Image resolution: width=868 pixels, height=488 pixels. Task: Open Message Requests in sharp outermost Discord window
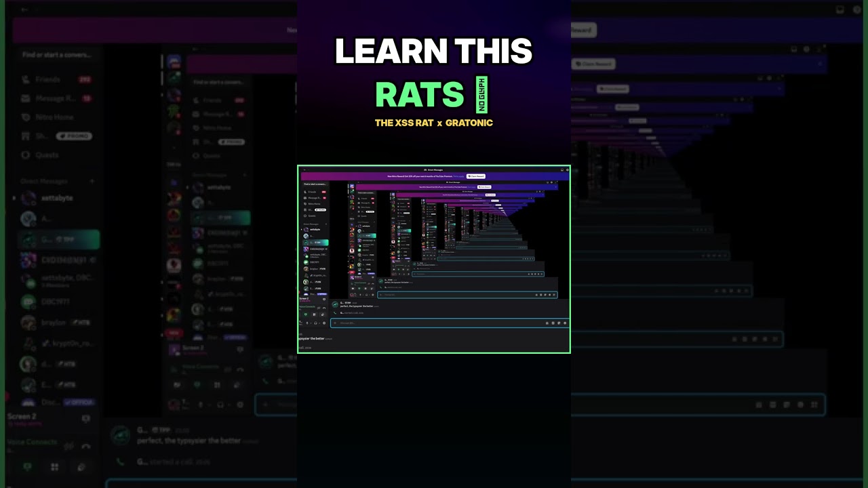314,198
